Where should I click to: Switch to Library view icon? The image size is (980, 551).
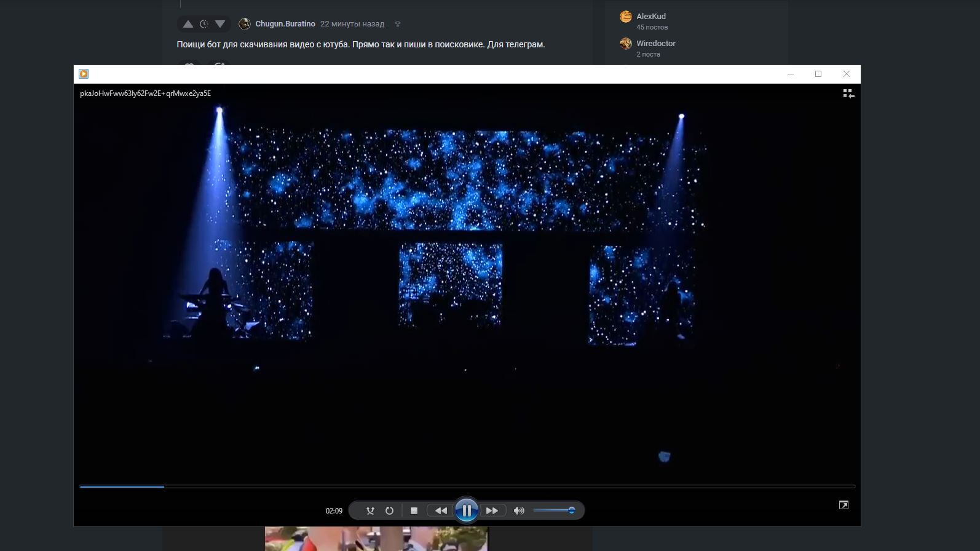point(848,93)
